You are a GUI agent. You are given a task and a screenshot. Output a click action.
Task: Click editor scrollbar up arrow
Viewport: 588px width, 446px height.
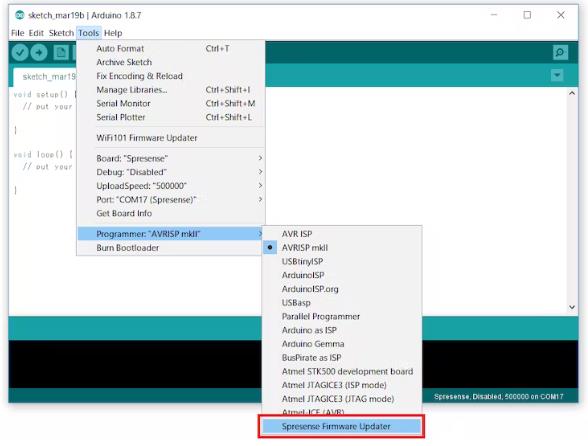pos(572,93)
